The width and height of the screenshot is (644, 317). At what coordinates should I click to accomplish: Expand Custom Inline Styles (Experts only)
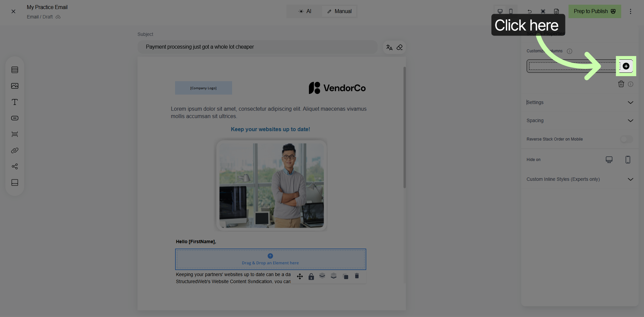(x=580, y=179)
